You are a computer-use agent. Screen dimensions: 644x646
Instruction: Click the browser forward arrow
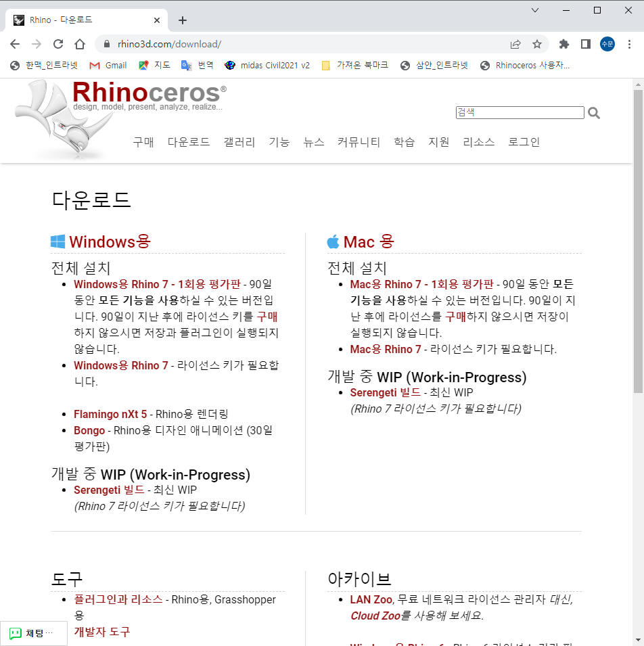point(37,44)
